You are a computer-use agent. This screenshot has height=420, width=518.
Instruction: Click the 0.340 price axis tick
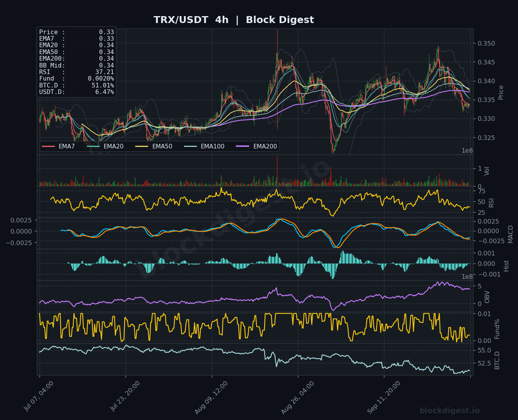pos(486,81)
